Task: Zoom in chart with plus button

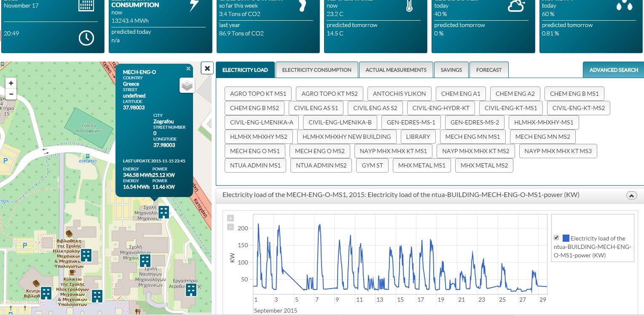Action: pyautogui.click(x=230, y=218)
